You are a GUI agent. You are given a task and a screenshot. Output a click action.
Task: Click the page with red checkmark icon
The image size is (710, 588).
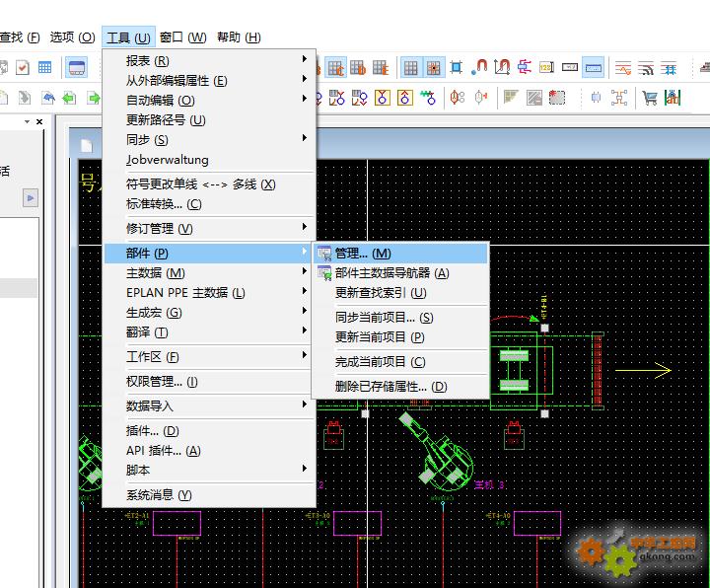click(22, 68)
